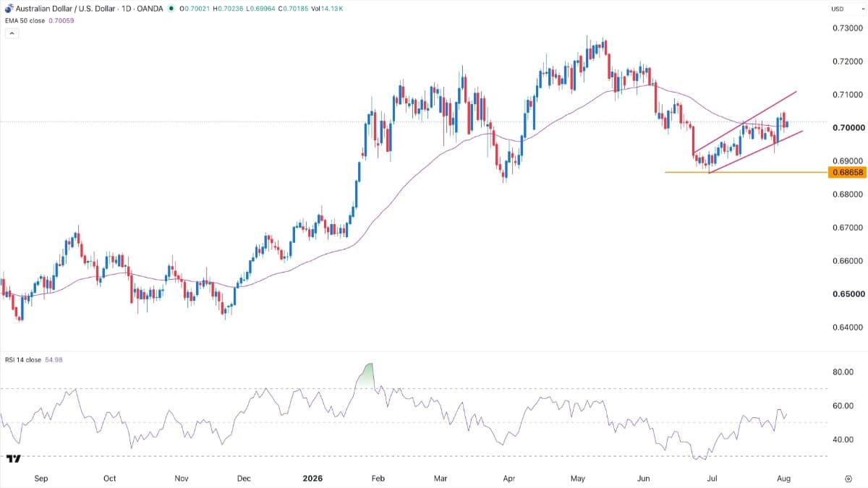Select the upper pink channel trend line
The width and height of the screenshot is (868, 488).
744,122
